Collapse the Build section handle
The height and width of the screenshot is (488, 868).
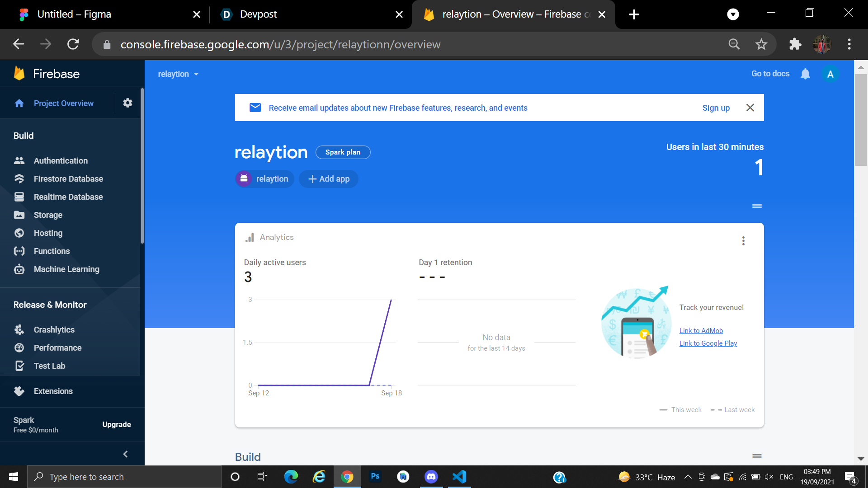click(757, 456)
